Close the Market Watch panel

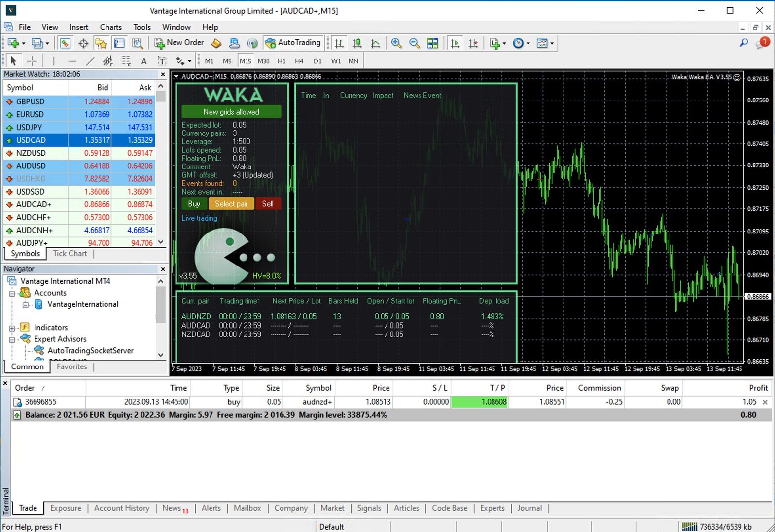[x=163, y=74]
